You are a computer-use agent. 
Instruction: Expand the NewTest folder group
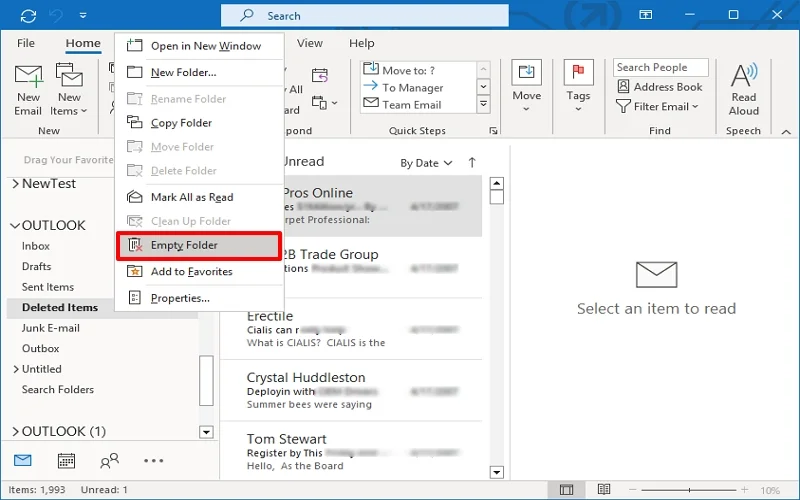(x=15, y=184)
